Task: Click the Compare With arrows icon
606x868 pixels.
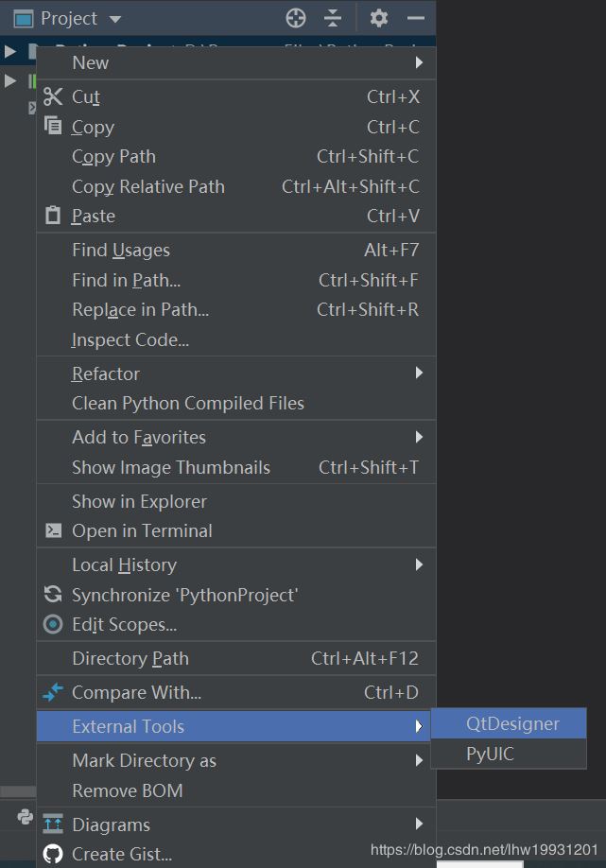Action: tap(53, 692)
